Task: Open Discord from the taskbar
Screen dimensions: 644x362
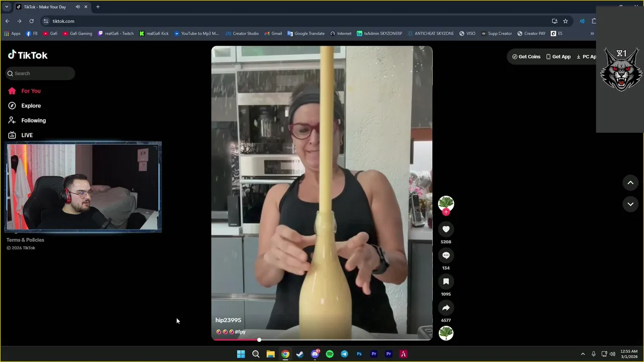Action: pyautogui.click(x=315, y=354)
